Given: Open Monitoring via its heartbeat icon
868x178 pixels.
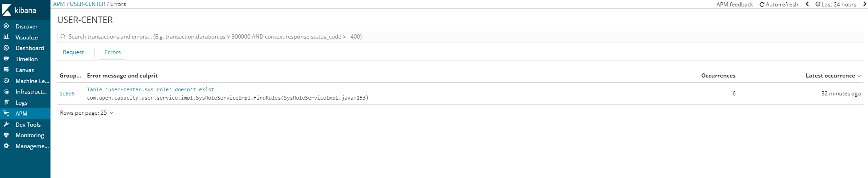Looking at the screenshot, I should click(x=6, y=135).
